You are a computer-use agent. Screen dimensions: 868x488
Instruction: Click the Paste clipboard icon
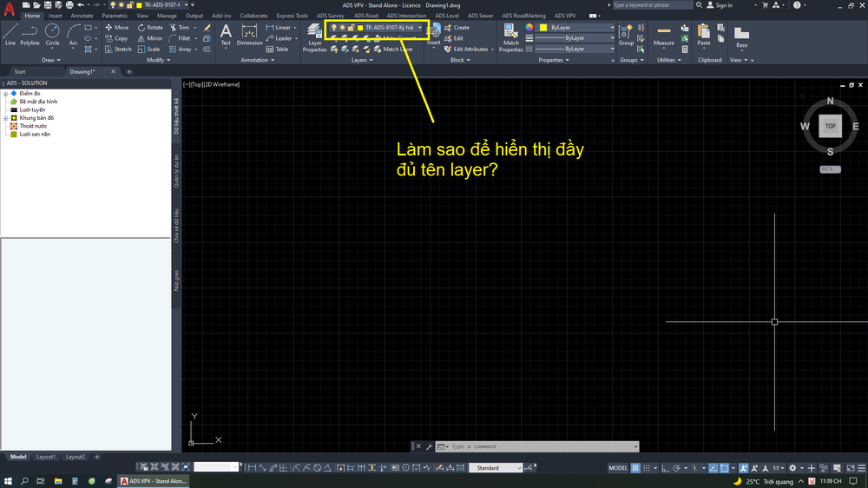(x=704, y=35)
